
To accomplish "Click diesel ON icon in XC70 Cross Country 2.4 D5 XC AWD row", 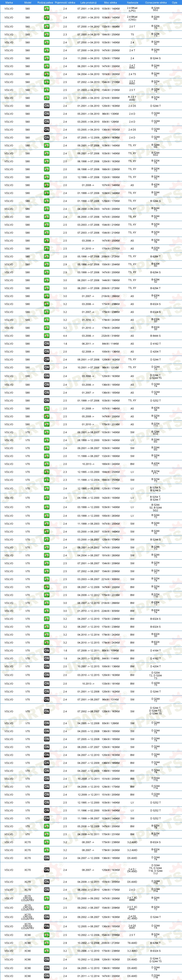I will (46, 917).
